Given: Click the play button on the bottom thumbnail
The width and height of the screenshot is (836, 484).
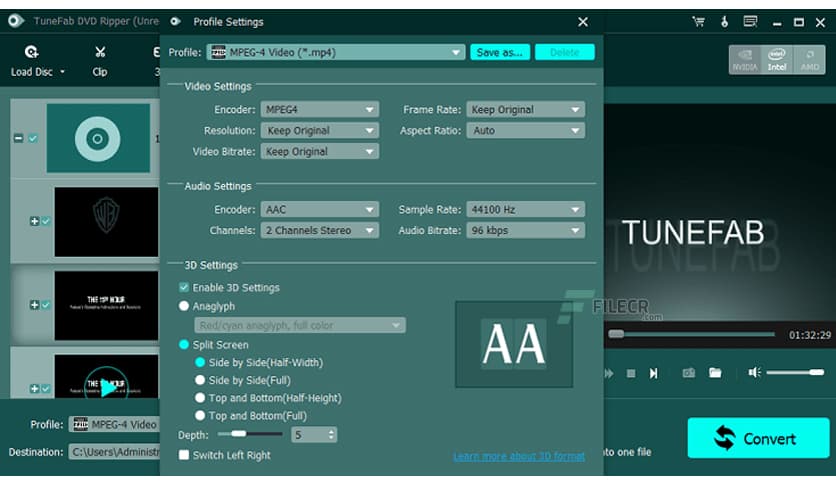Looking at the screenshot, I should click(107, 386).
